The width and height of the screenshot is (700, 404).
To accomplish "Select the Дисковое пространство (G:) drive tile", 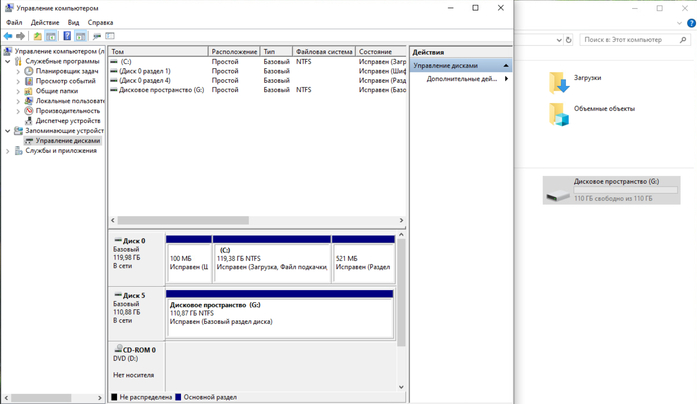I will tap(611, 190).
